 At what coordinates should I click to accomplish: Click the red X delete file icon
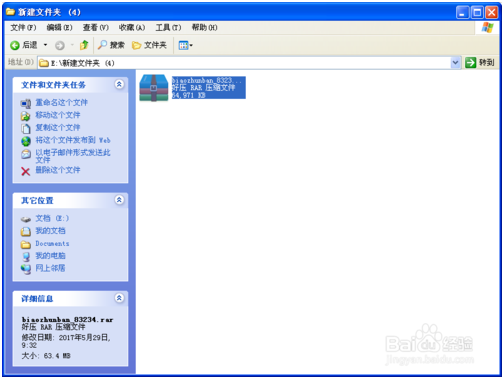26,171
